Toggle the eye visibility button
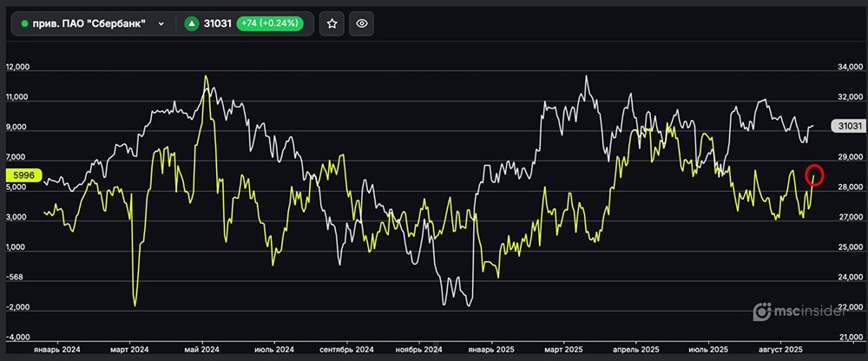868x361 pixels. pyautogui.click(x=362, y=24)
